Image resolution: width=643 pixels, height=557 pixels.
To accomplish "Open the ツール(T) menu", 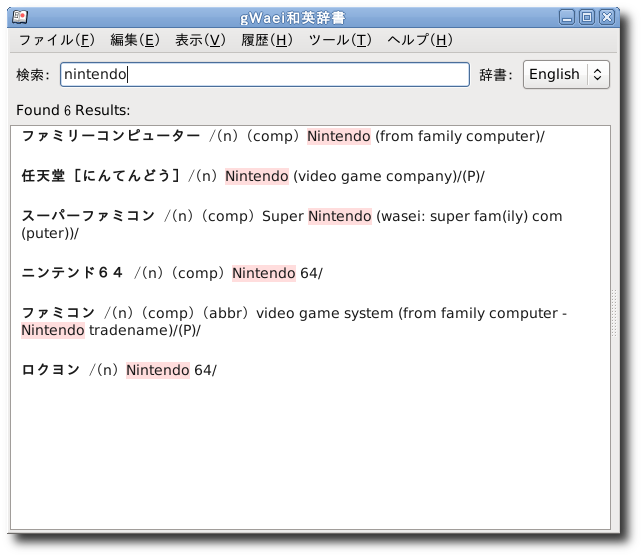I will 340,40.
